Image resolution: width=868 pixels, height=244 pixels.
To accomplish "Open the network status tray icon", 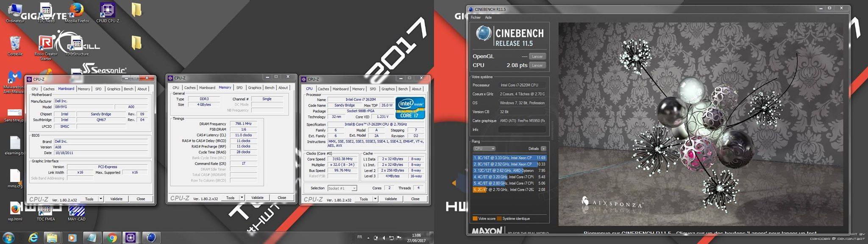I will pos(391,238).
